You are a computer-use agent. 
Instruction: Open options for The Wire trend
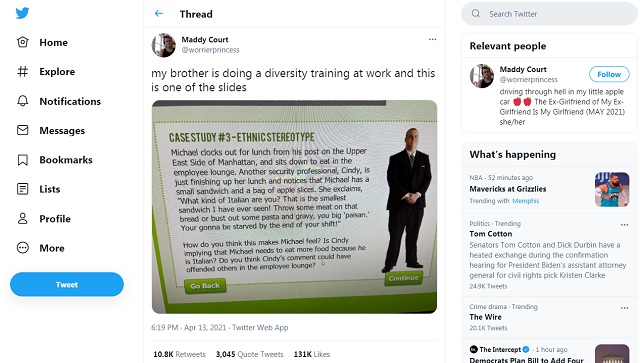(624, 308)
